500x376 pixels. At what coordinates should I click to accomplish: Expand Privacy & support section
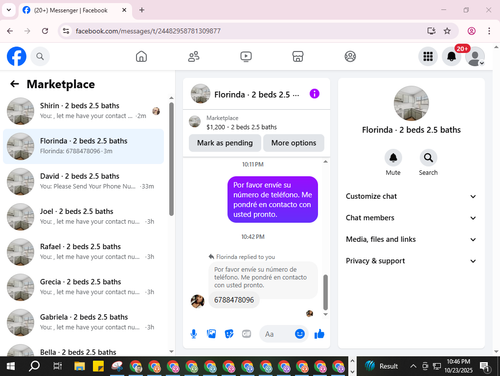tap(411, 261)
